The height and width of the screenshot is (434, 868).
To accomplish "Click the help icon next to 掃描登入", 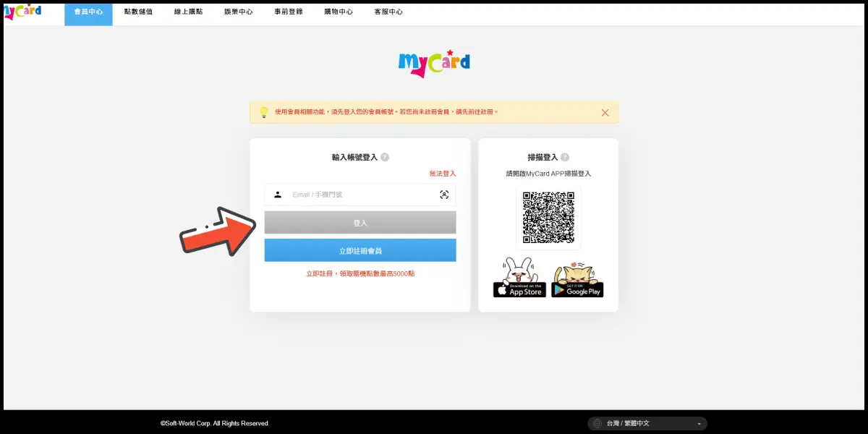I will tap(565, 157).
